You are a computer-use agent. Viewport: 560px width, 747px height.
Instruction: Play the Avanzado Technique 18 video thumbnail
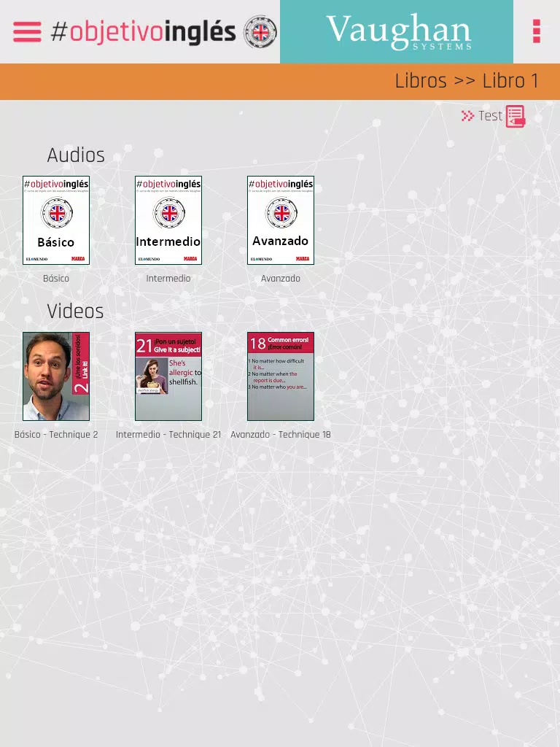click(281, 376)
